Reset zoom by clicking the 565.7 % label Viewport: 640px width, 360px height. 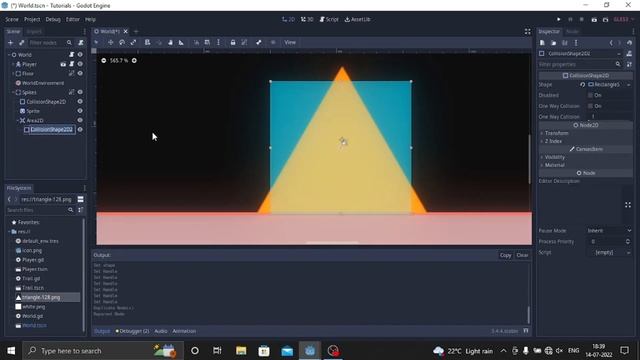point(119,60)
